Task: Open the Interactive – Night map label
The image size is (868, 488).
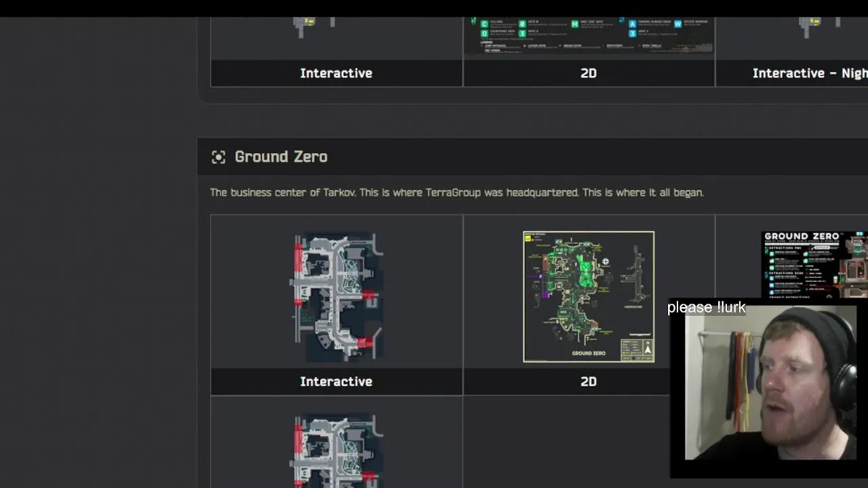Action: 810,73
